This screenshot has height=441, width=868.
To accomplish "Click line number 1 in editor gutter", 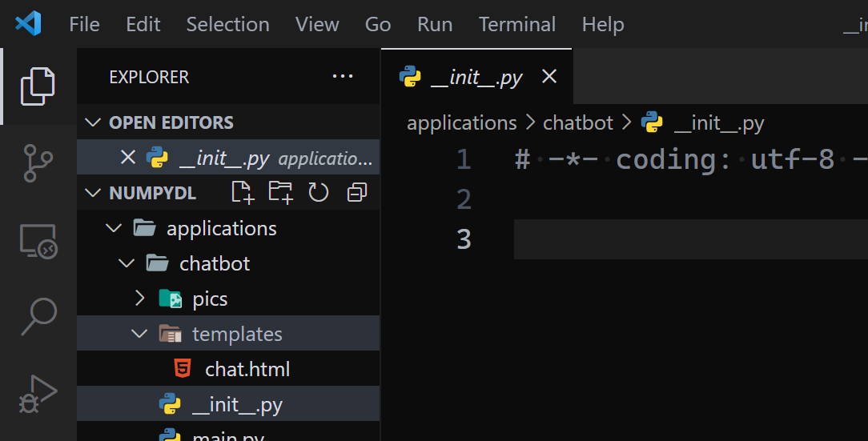I will [464, 159].
